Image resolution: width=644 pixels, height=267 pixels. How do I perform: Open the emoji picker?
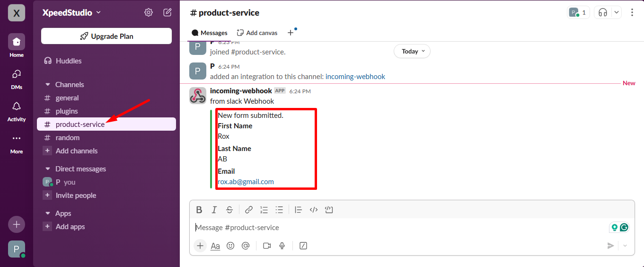230,246
